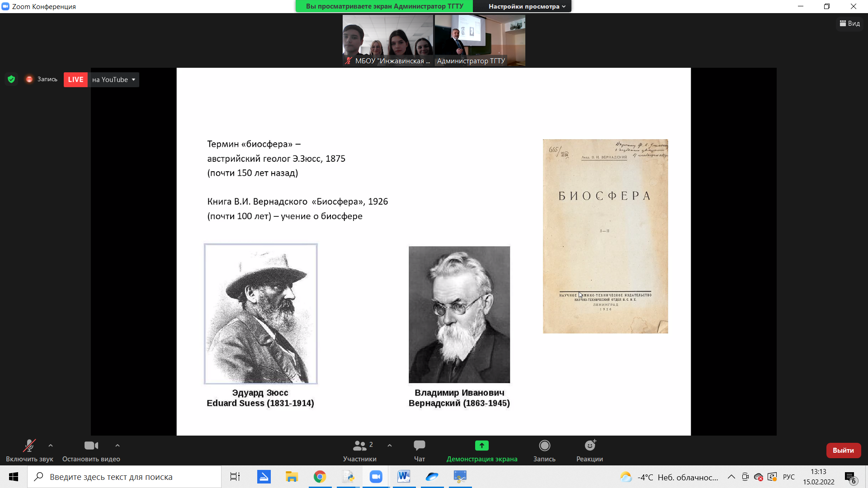Image resolution: width=868 pixels, height=488 pixels.
Task: Open the weather widget showing -4°C
Action: tap(670, 477)
